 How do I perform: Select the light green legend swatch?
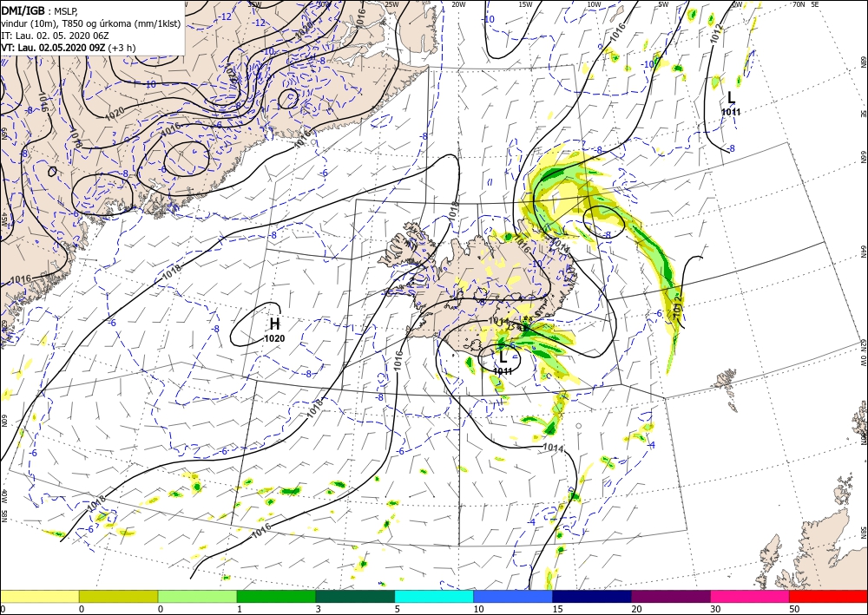click(x=197, y=596)
